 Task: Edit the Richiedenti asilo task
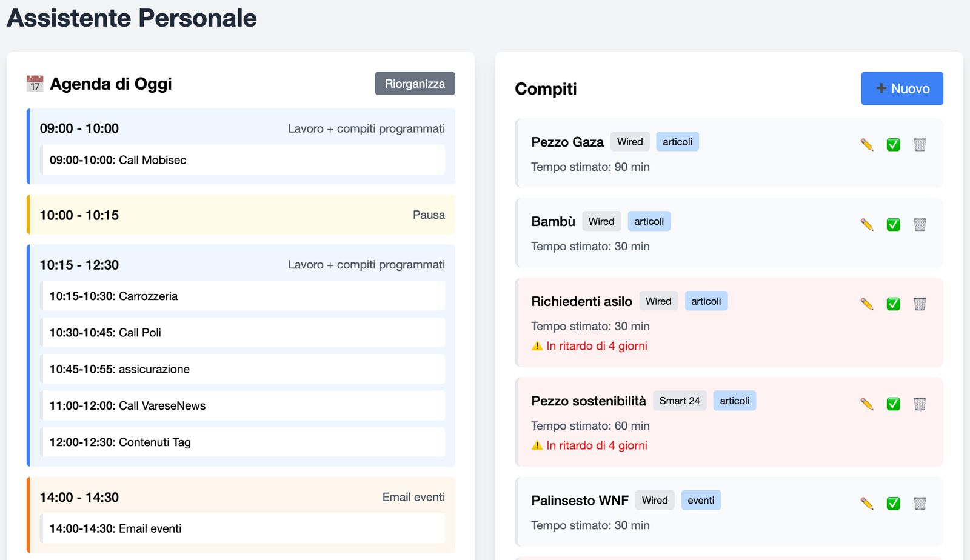(x=867, y=304)
